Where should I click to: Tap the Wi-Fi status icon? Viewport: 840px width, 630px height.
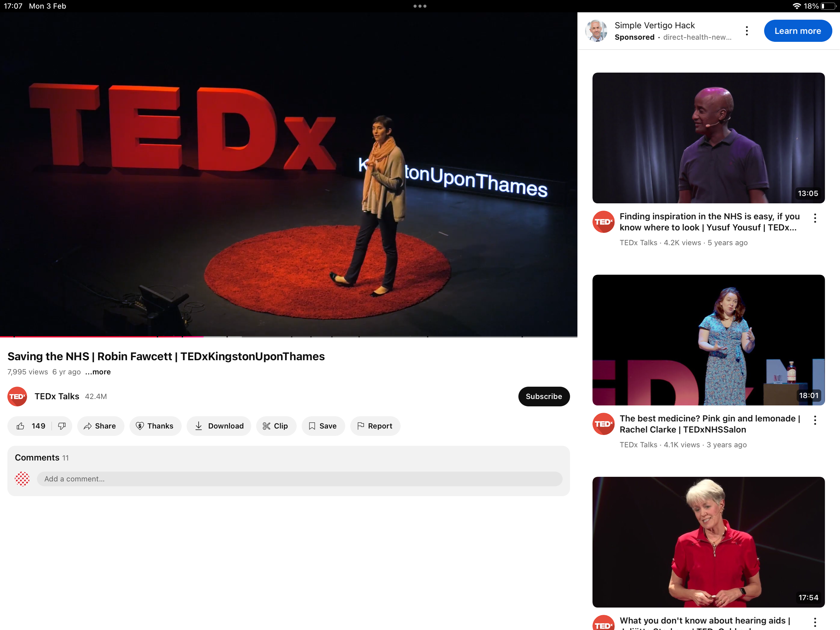tap(797, 6)
